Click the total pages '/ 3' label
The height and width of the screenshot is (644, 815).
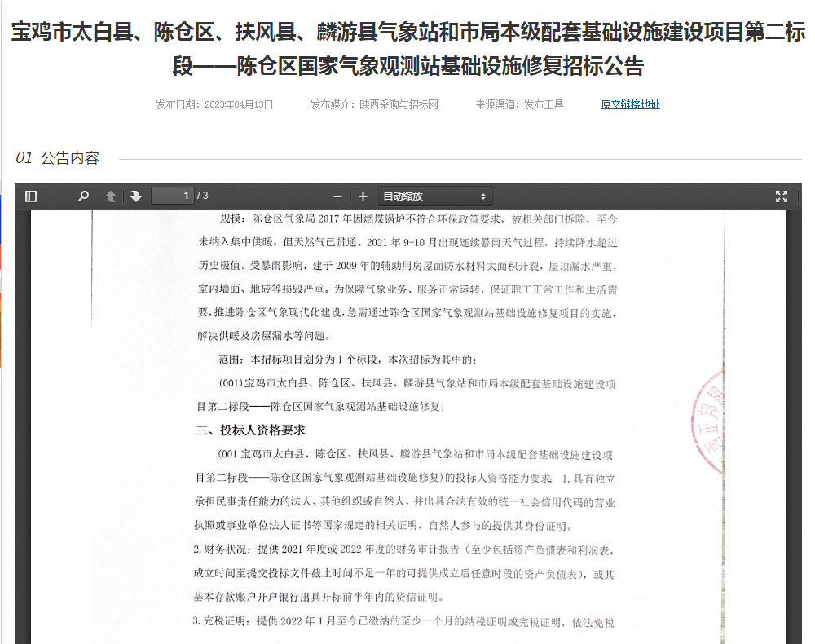tap(203, 196)
